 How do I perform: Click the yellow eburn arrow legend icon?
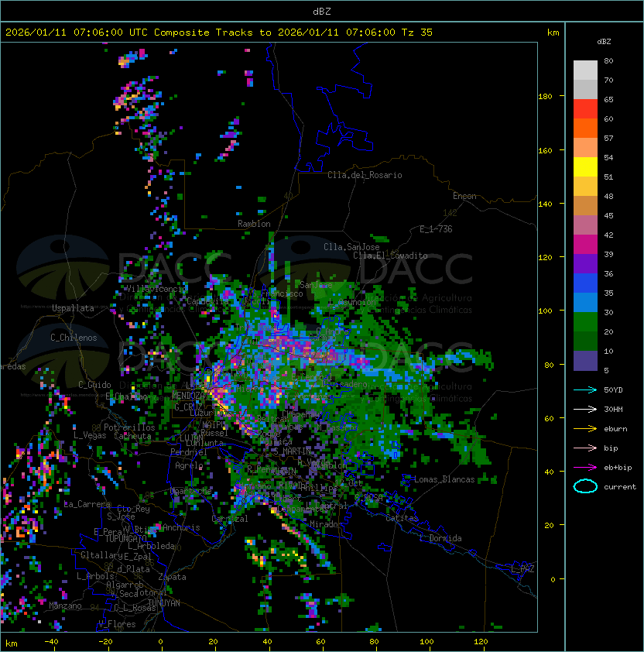point(585,428)
